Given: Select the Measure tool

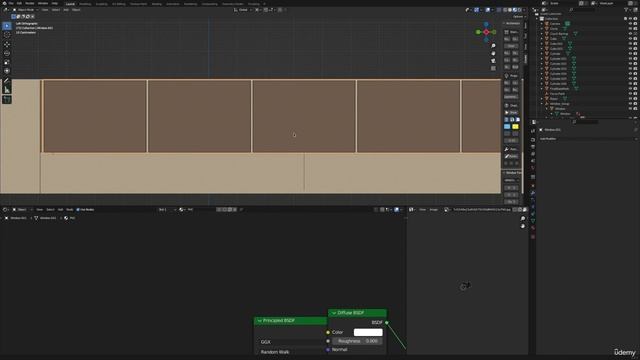Looking at the screenshot, I should tap(7, 90).
